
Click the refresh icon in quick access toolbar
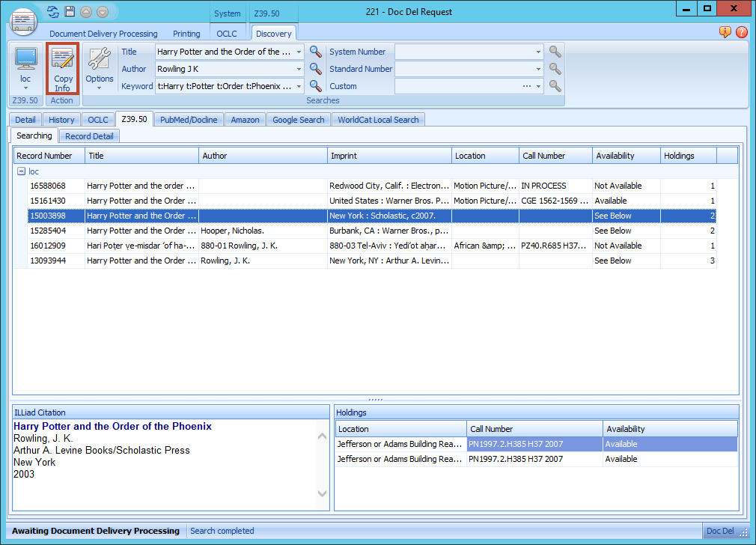(x=52, y=11)
